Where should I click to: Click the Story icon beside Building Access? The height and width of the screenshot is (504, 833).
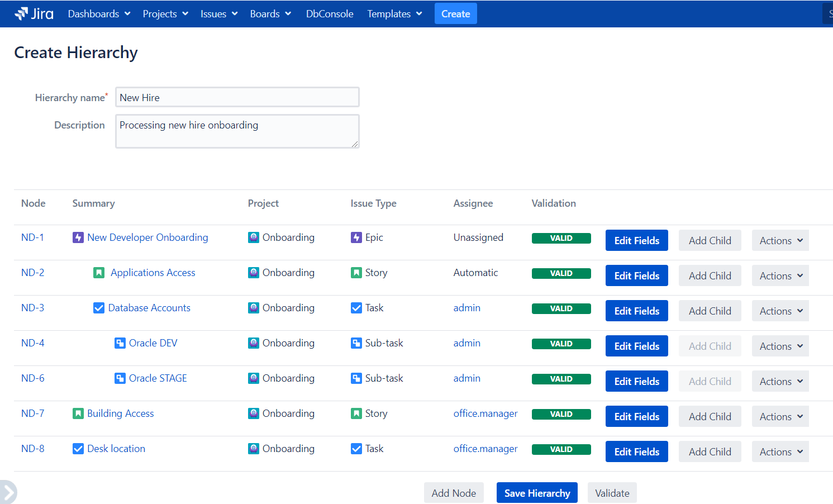tap(78, 413)
